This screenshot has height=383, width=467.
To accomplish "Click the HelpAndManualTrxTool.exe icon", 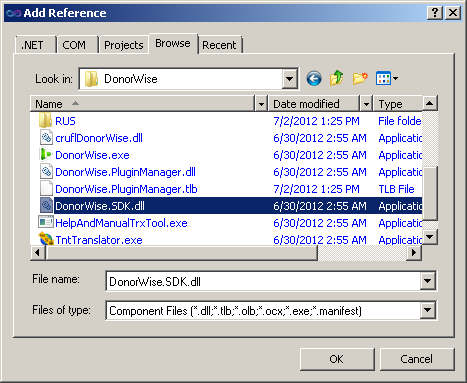I will (46, 222).
